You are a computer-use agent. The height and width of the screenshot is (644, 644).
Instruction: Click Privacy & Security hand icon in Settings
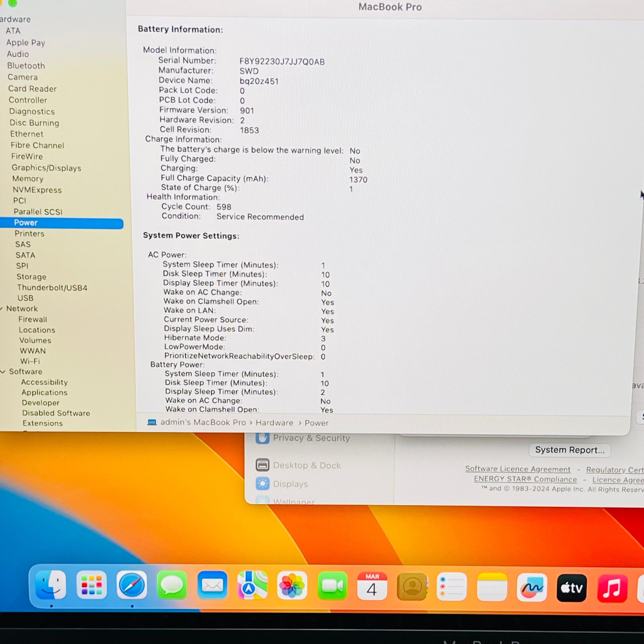262,438
